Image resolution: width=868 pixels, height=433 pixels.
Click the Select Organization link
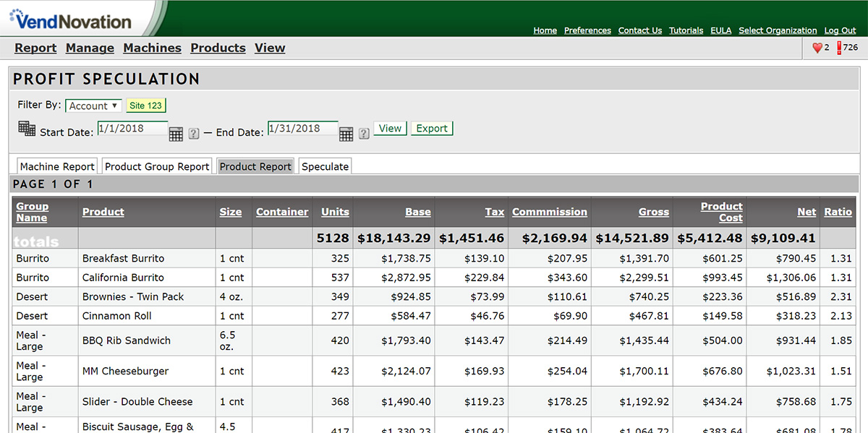pos(778,30)
